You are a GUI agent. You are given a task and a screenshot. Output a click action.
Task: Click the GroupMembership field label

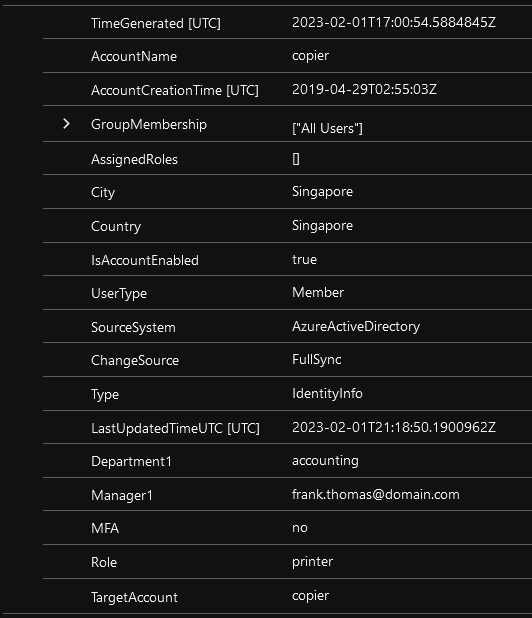click(149, 125)
